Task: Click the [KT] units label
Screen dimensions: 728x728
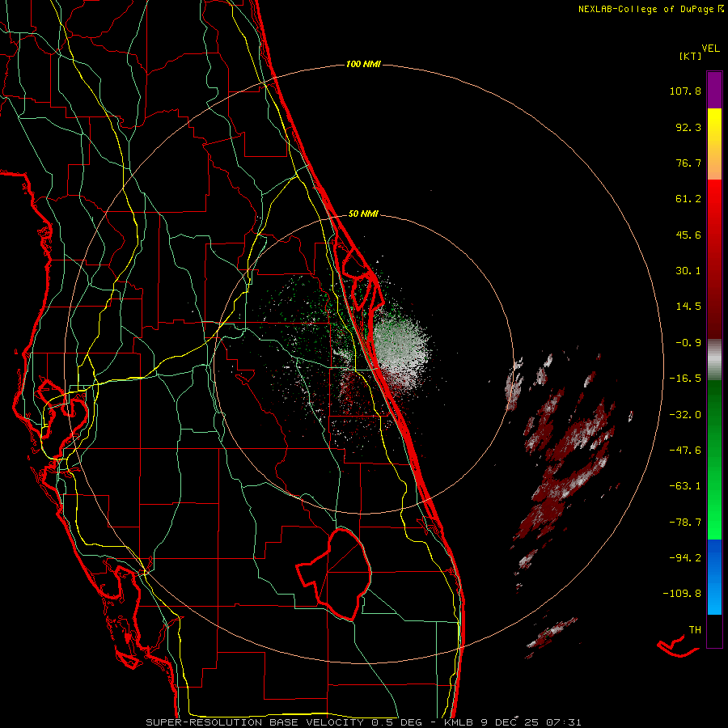Action: coord(690,57)
